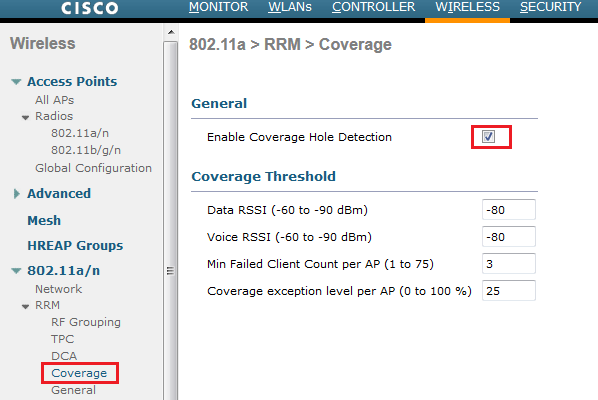The image size is (598, 400).
Task: Collapse the RRM submenu arrow
Action: coord(26,307)
